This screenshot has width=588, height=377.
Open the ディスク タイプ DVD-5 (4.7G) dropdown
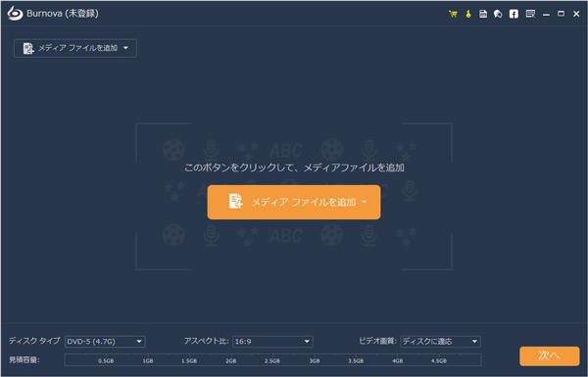coord(105,342)
